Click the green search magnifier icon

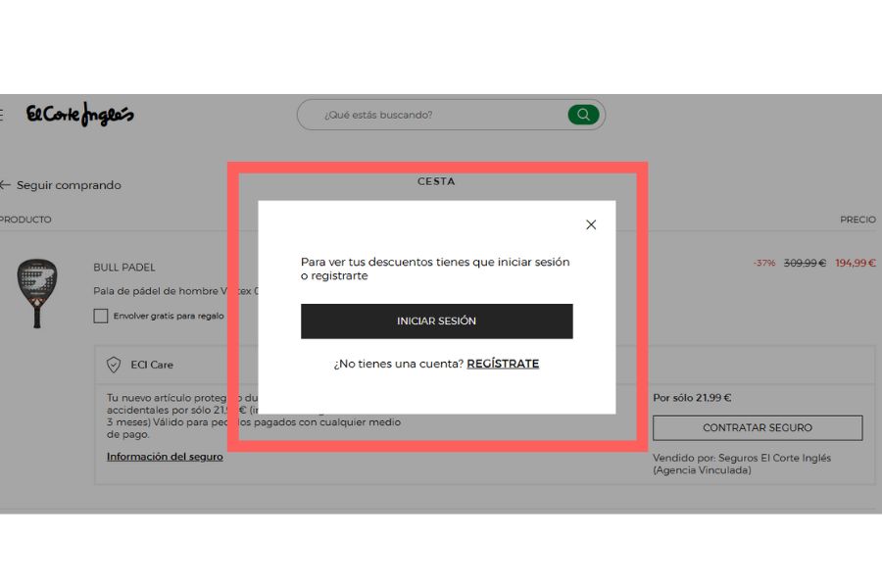click(x=583, y=115)
